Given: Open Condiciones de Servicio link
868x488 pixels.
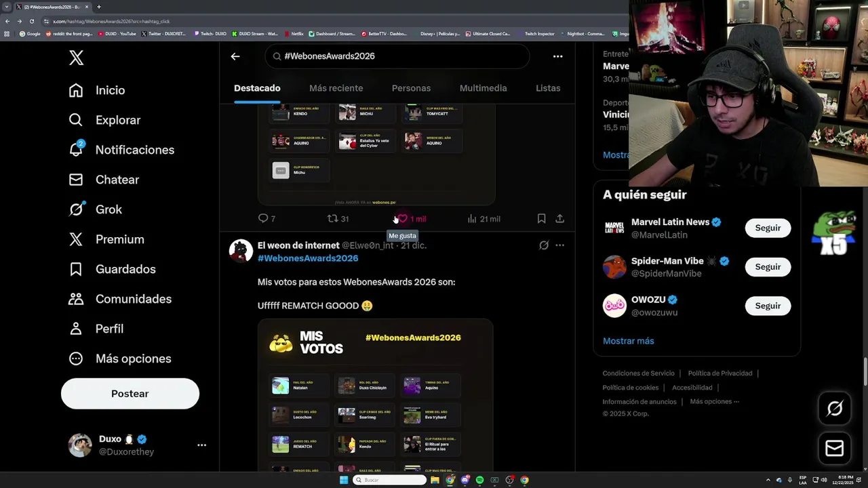Looking at the screenshot, I should [639, 373].
